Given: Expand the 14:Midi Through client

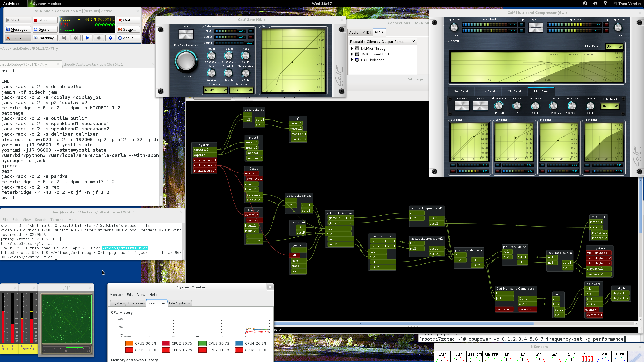Looking at the screenshot, I should pos(352,48).
